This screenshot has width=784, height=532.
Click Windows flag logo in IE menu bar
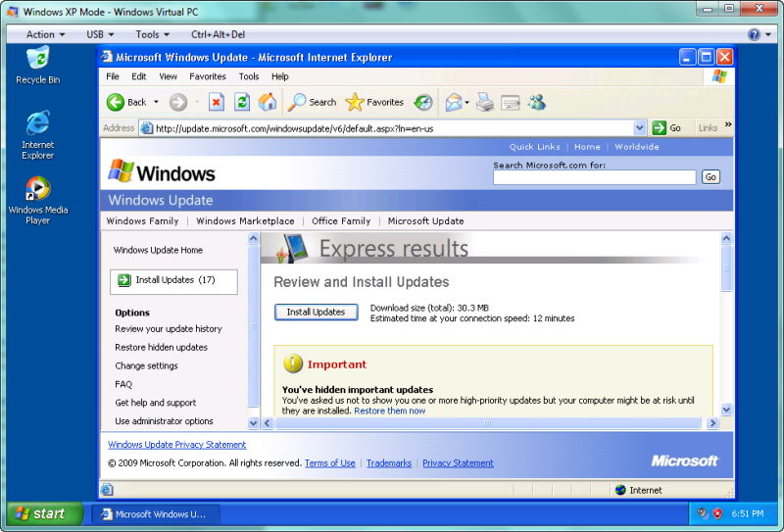point(719,76)
